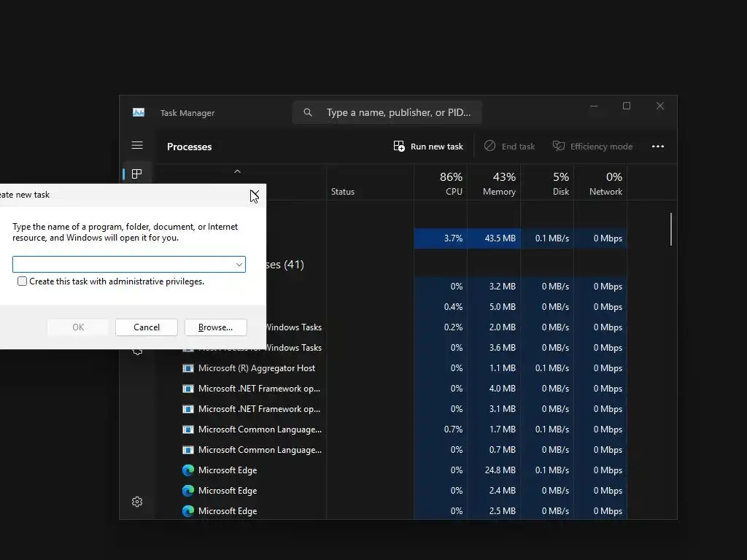Click the 3.2 MB memory cell
747x560 pixels.
(x=494, y=287)
